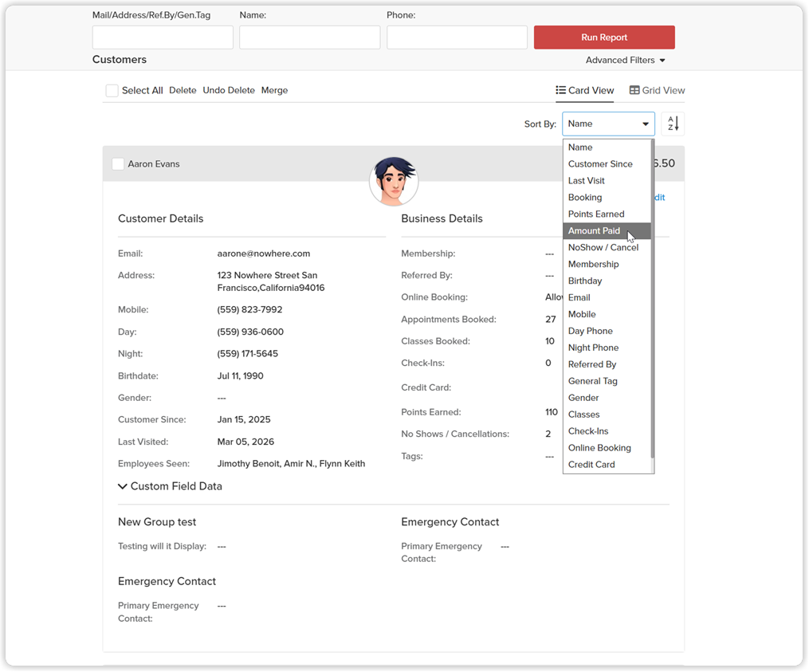Click day phone (559) 936-0600

click(250, 332)
